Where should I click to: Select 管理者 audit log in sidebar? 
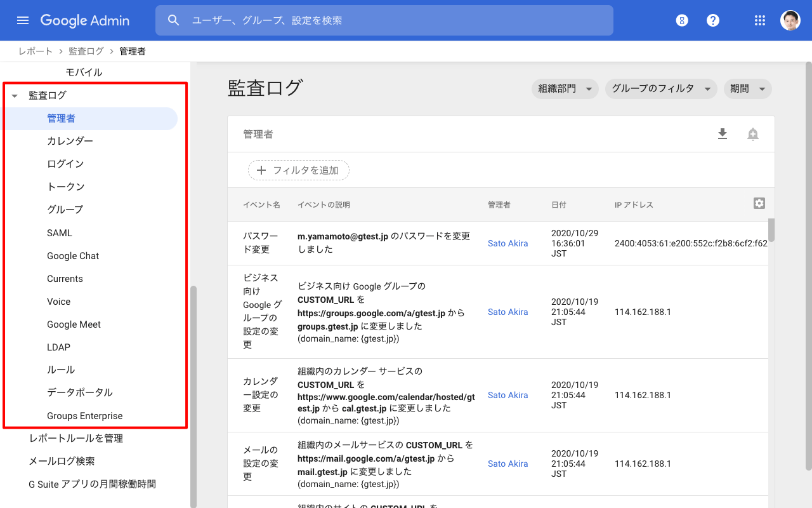coord(90,118)
